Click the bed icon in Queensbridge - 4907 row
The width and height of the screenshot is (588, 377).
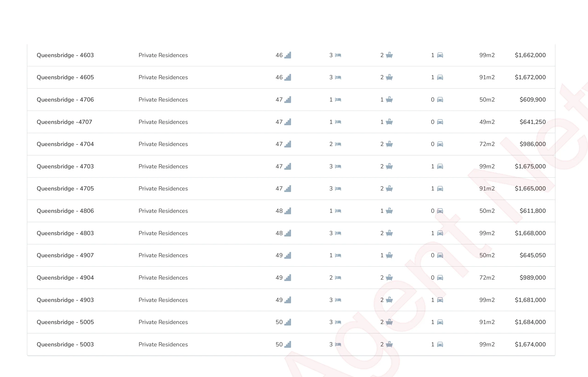(x=338, y=255)
